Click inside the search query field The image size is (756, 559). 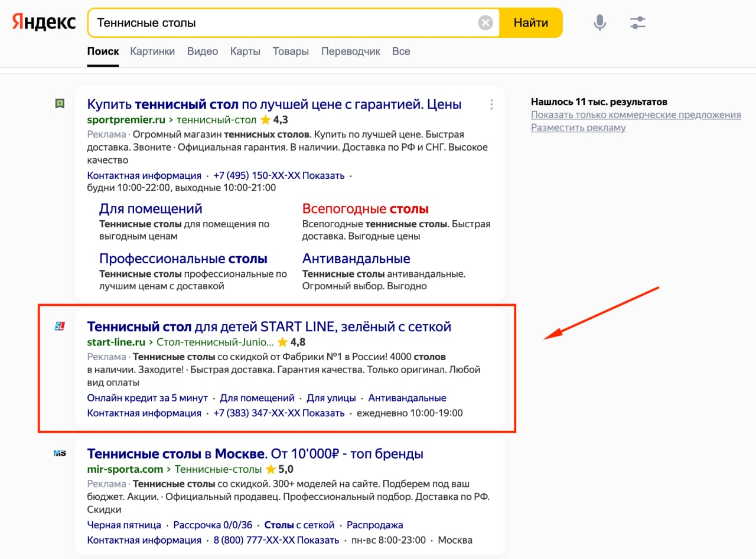tap(283, 23)
